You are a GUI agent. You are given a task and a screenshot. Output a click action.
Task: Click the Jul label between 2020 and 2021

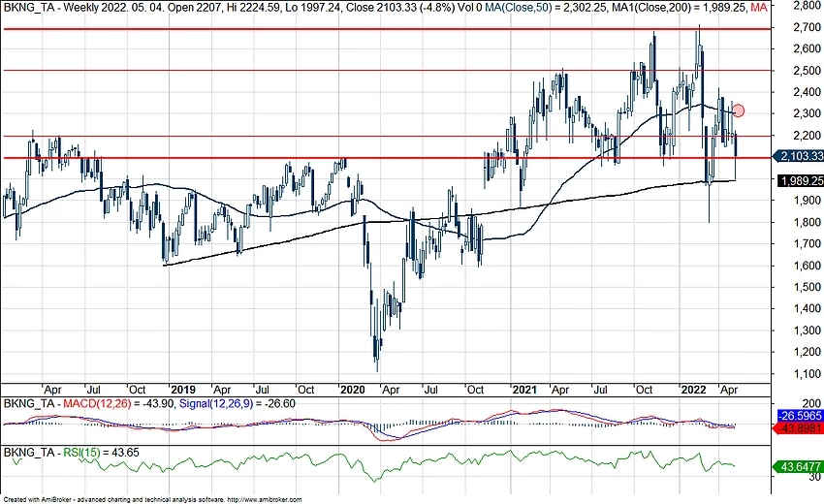click(431, 390)
